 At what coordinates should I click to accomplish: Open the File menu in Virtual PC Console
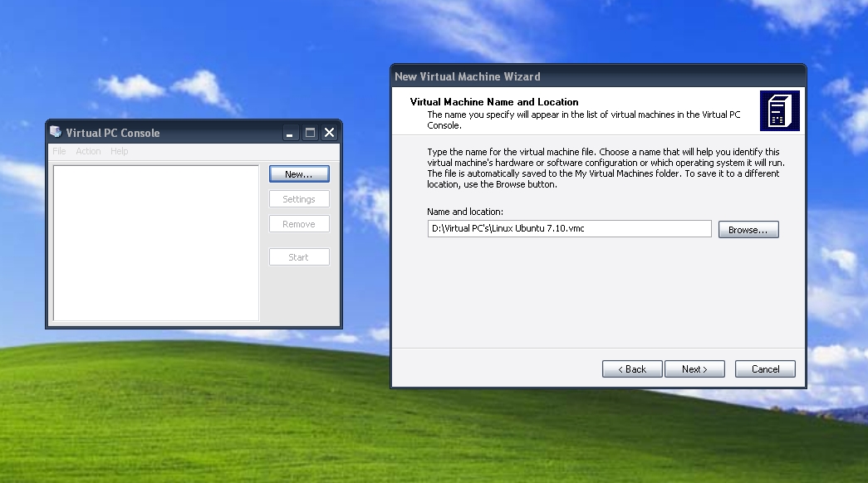click(59, 151)
